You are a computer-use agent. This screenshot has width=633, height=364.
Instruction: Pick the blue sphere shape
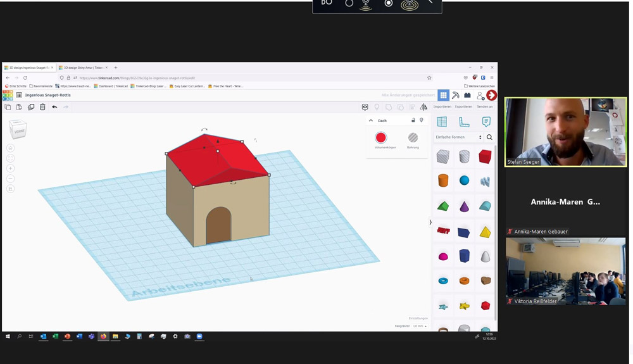464,180
